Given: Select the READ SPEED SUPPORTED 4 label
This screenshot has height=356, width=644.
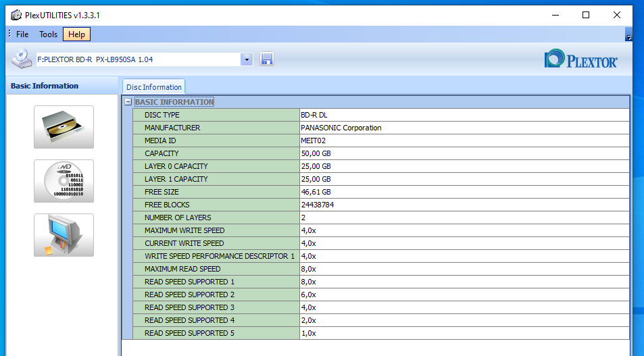Looking at the screenshot, I should pyautogui.click(x=216, y=320).
